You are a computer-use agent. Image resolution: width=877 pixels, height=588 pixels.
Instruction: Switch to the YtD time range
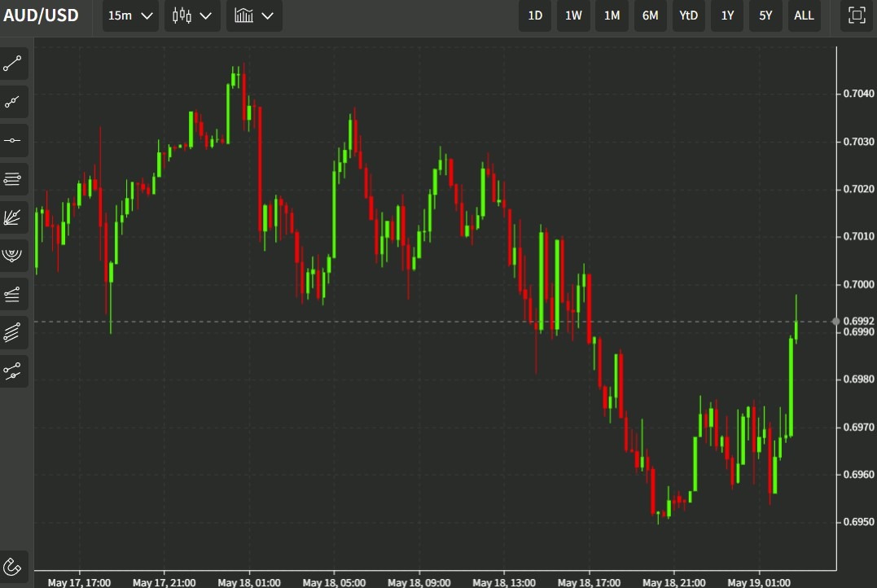click(688, 15)
